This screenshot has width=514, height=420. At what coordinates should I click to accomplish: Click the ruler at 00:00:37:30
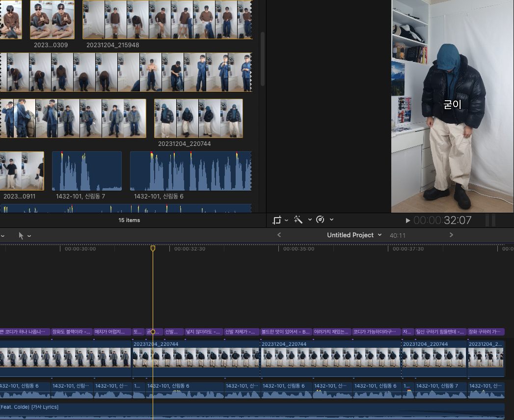point(408,249)
